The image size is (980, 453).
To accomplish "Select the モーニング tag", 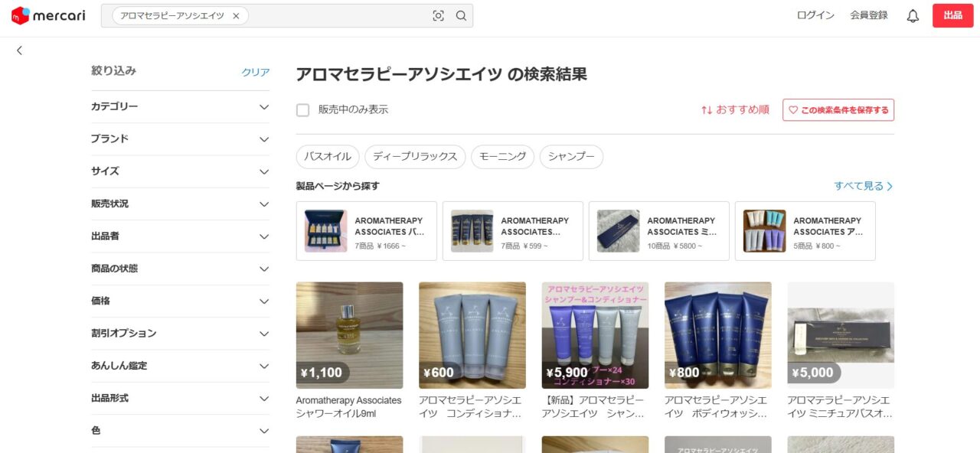I will click(502, 157).
